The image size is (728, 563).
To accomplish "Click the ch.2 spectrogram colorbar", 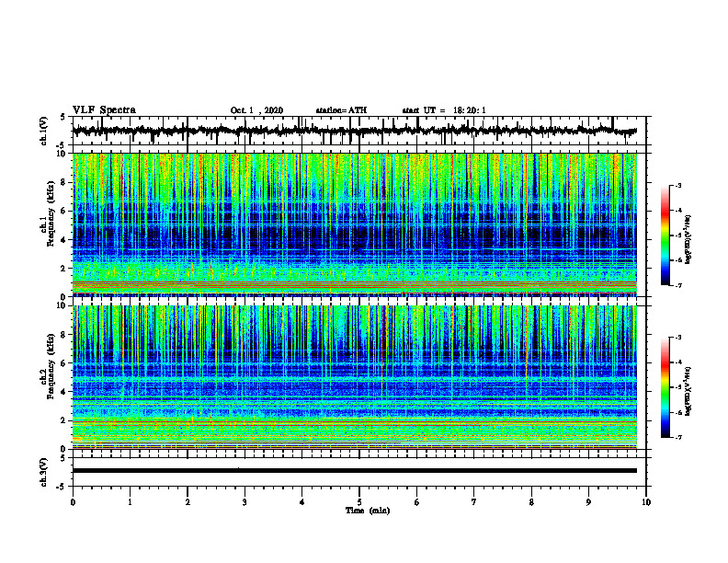I will [x=665, y=387].
